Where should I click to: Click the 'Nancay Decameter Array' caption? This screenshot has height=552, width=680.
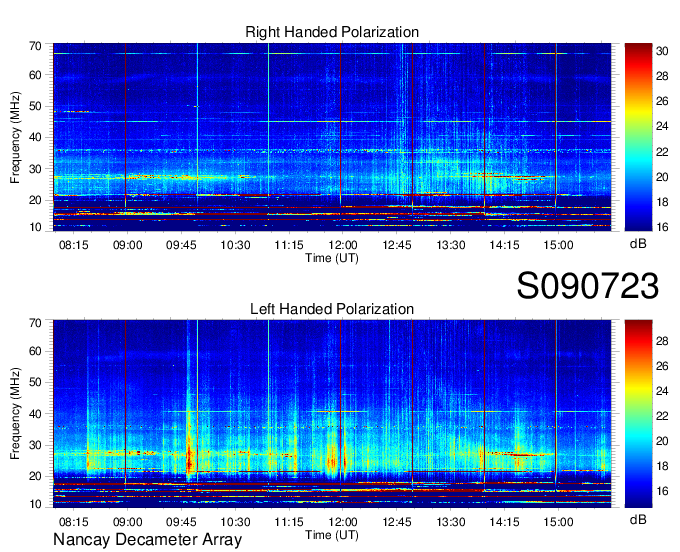coord(147,540)
